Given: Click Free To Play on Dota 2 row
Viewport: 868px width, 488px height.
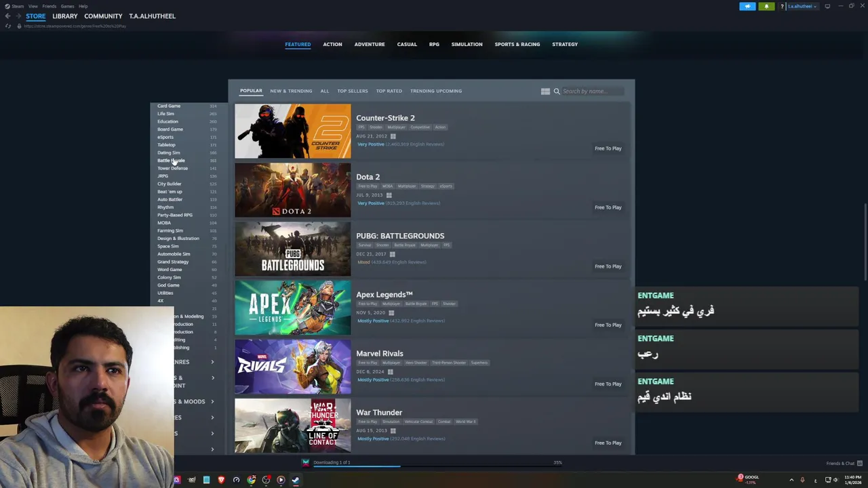Looking at the screenshot, I should 608,207.
